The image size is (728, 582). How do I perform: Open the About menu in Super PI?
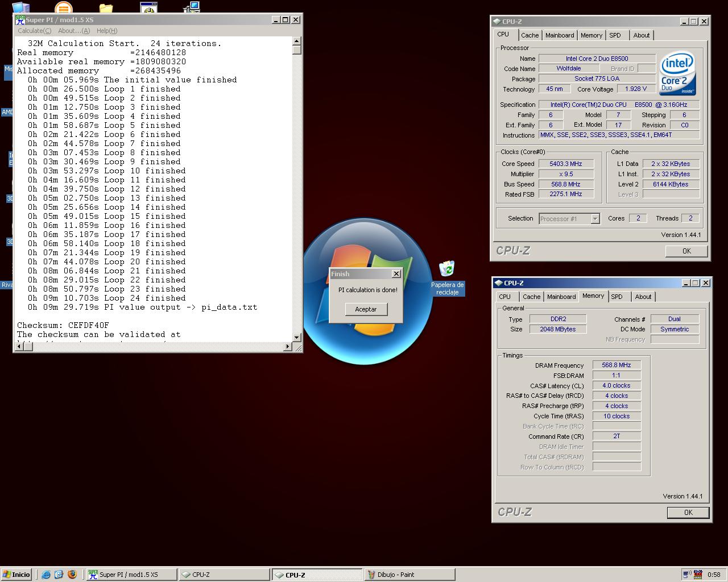(x=74, y=31)
